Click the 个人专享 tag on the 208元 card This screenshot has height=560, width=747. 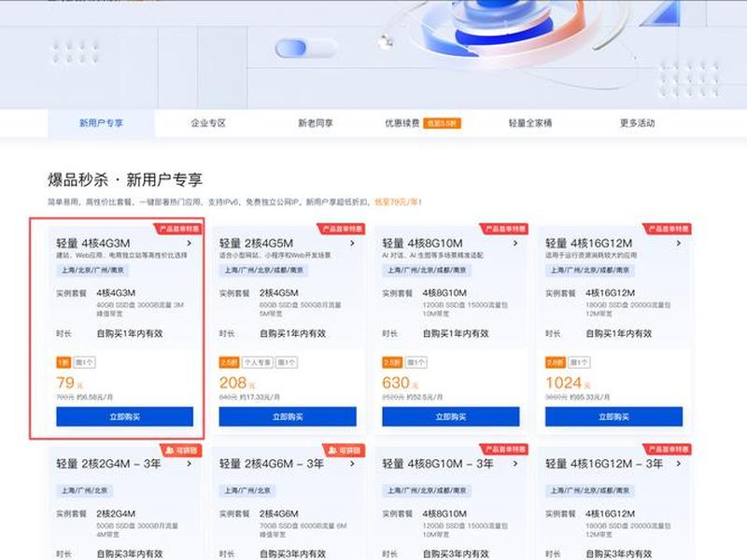pyautogui.click(x=258, y=363)
